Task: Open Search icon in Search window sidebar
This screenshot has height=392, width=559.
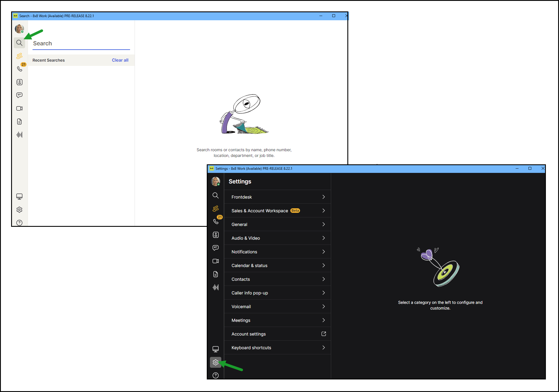Action: [19, 43]
